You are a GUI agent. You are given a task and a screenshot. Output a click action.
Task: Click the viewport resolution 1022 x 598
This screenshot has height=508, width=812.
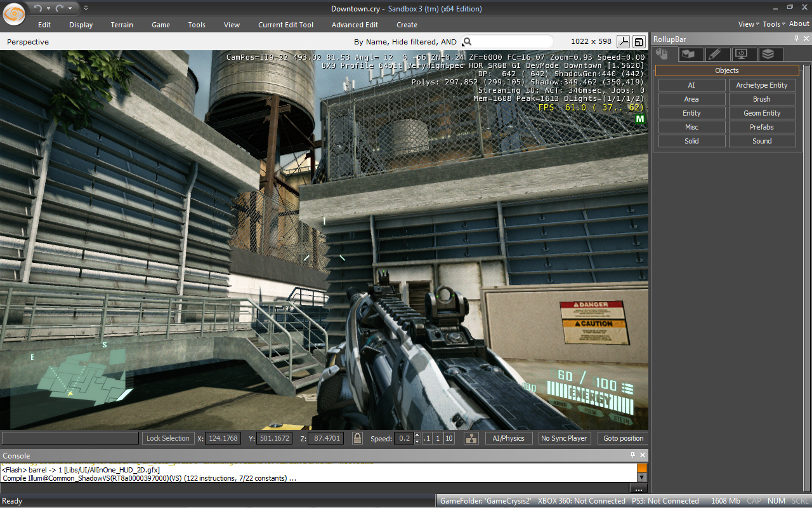tap(591, 41)
